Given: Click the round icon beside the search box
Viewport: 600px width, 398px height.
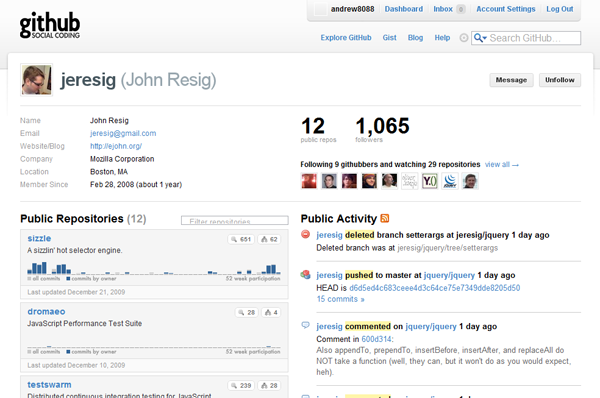Looking at the screenshot, I should click(464, 38).
